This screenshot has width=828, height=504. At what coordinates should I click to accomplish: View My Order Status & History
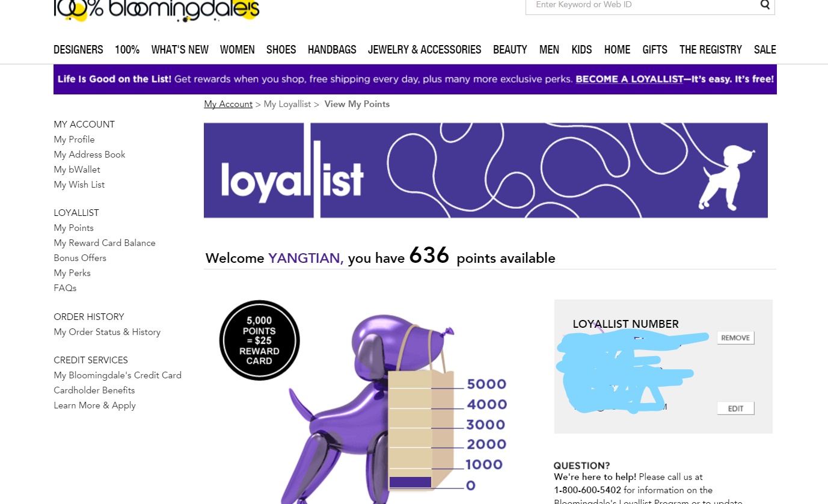[x=107, y=332]
